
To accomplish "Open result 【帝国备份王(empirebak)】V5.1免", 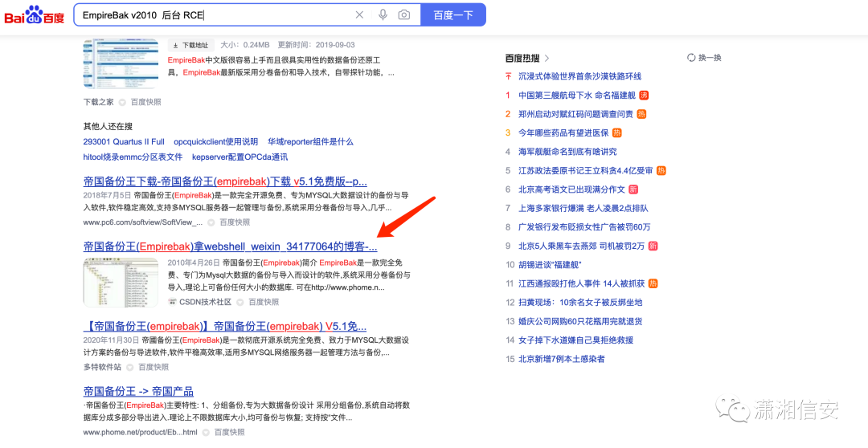I will 225,325.
